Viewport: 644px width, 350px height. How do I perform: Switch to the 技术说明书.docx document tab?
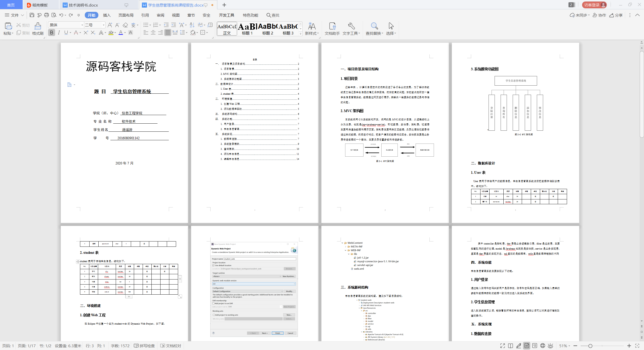(83, 5)
